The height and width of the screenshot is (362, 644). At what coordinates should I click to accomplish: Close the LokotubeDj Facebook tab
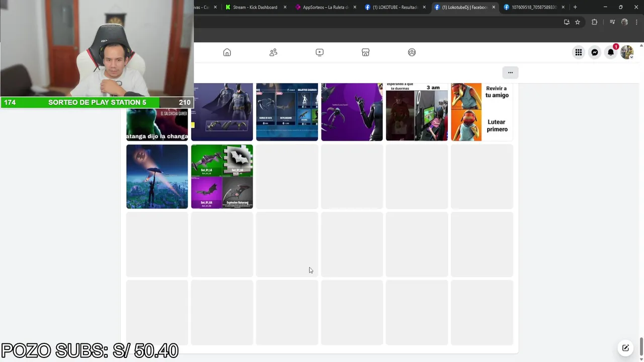tap(494, 7)
